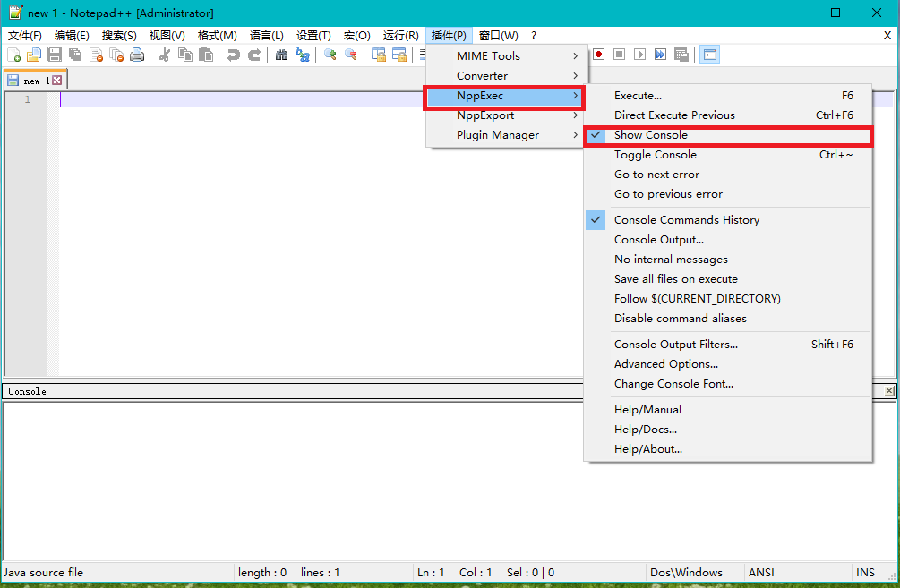Open the 语言(L) menu
Viewport: 900px width, 588px height.
[266, 36]
